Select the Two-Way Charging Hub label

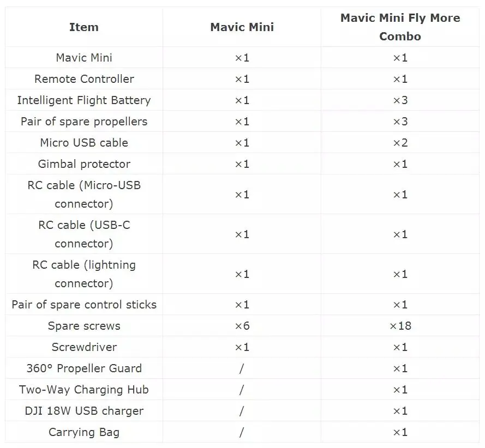click(84, 390)
